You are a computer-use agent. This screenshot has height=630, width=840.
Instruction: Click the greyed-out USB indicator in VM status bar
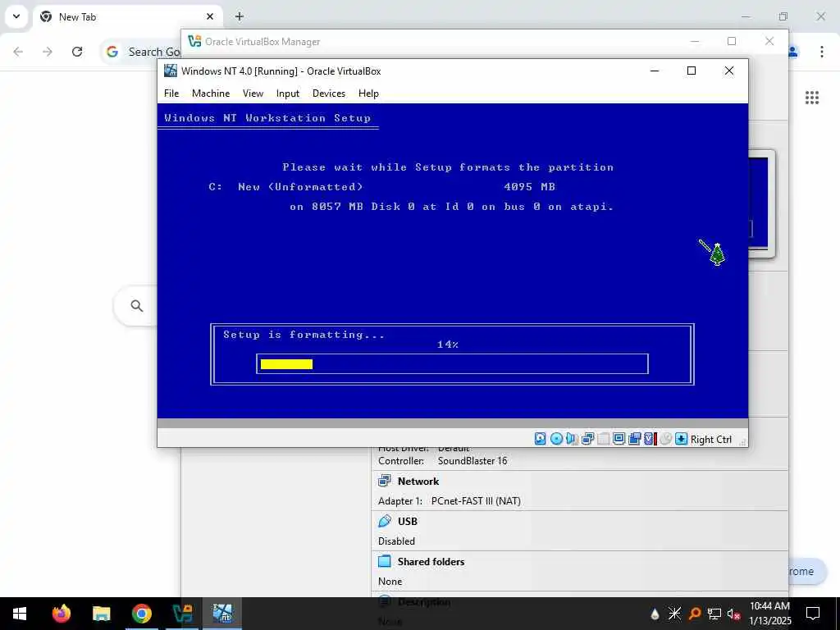coord(603,439)
